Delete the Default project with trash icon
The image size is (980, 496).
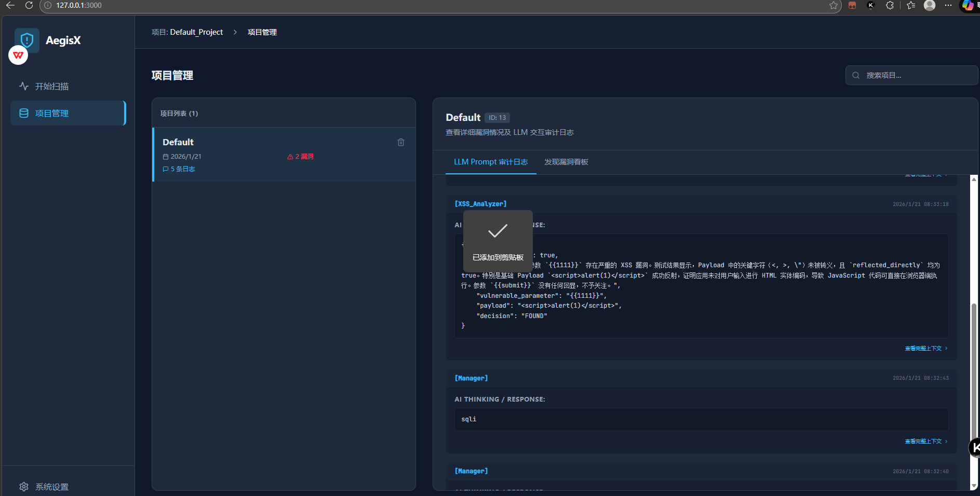pos(401,142)
